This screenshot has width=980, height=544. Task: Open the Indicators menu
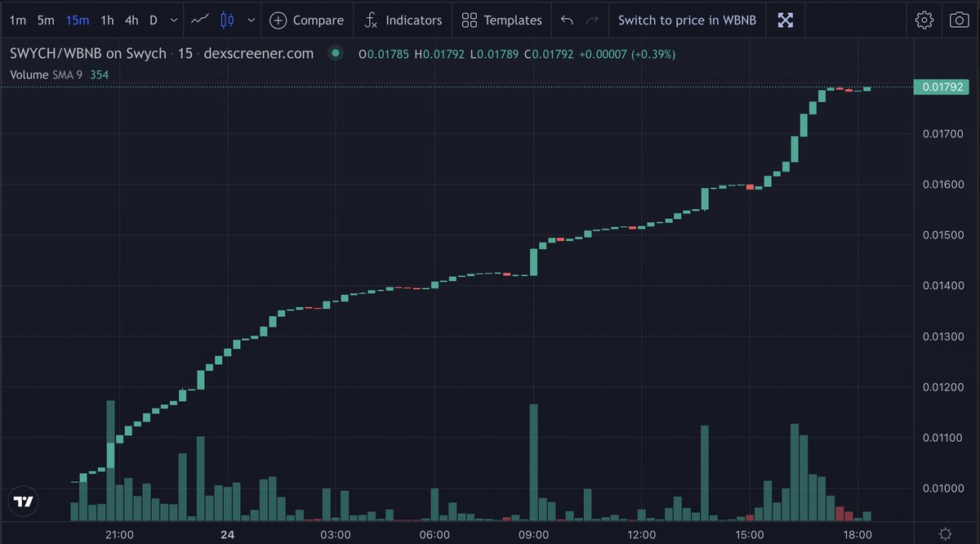coord(403,20)
